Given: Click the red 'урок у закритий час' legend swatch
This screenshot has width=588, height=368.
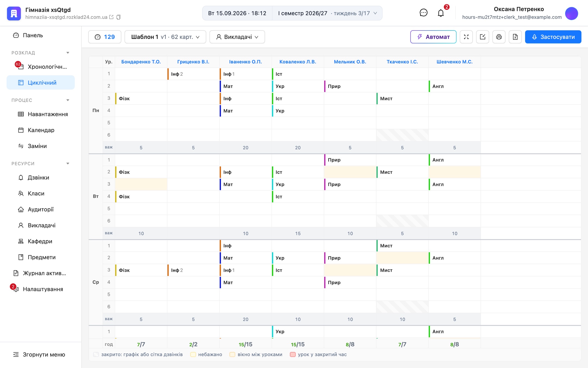Looking at the screenshot, I should pyautogui.click(x=293, y=355).
